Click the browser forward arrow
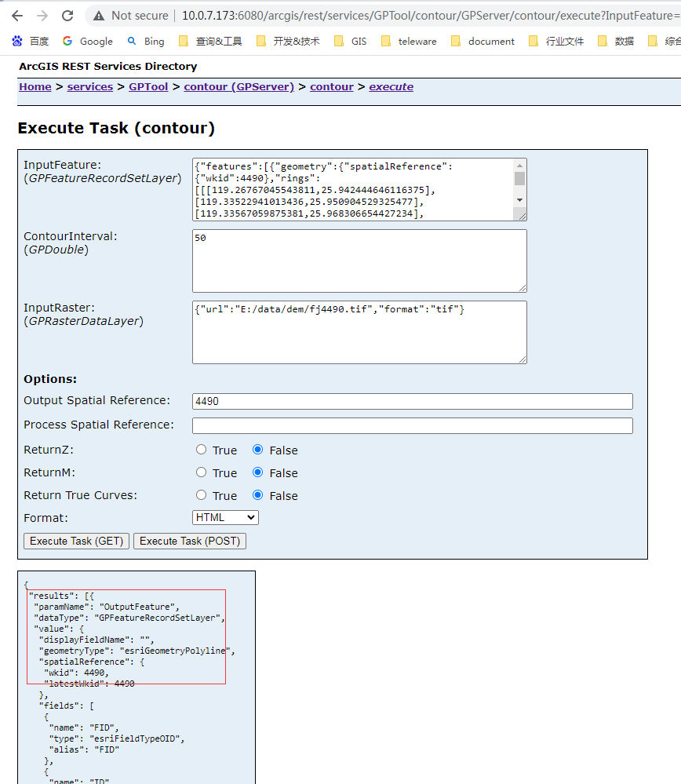 pos(42,16)
